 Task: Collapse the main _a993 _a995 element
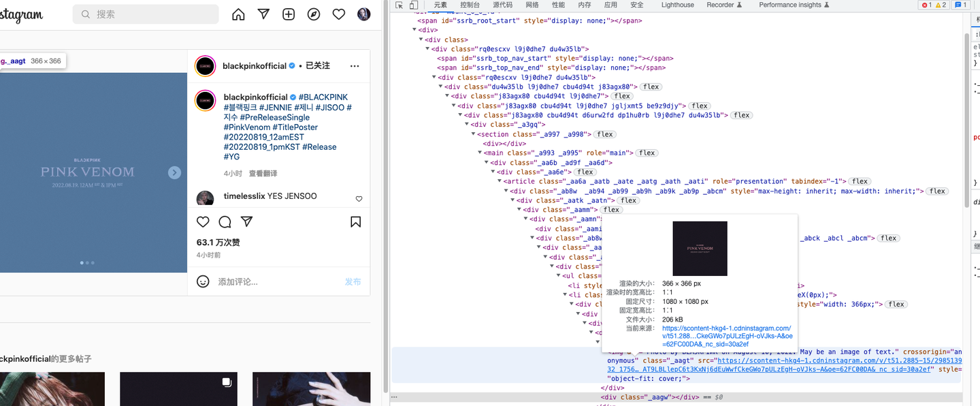(480, 153)
